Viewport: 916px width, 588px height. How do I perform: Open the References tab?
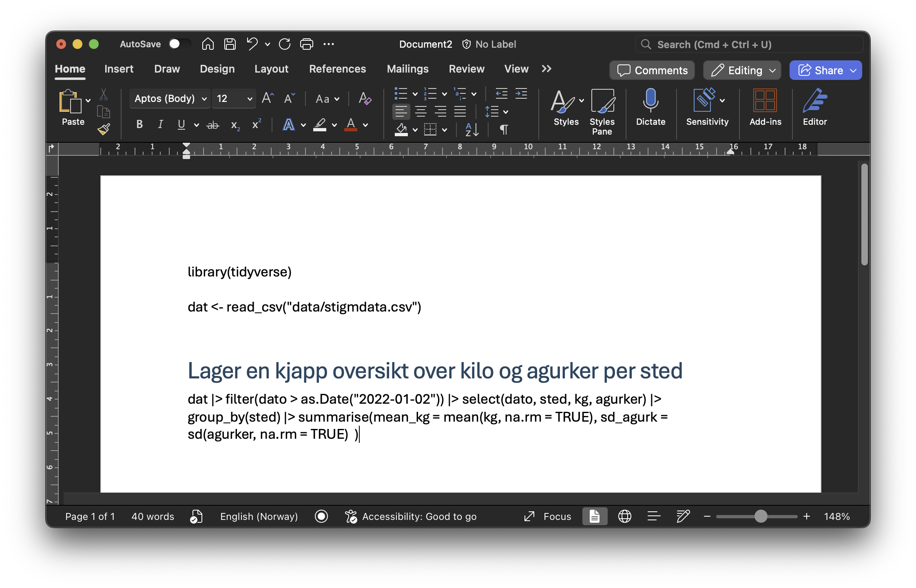click(337, 69)
